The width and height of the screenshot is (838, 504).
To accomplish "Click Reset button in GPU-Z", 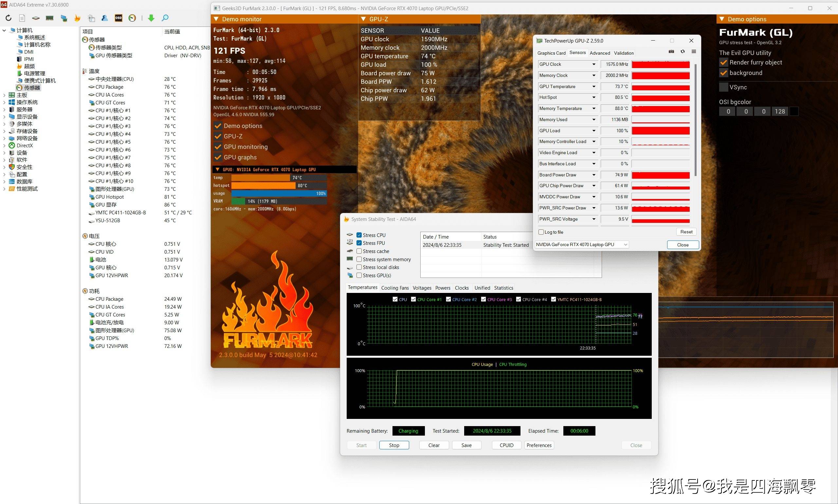I will coord(686,232).
